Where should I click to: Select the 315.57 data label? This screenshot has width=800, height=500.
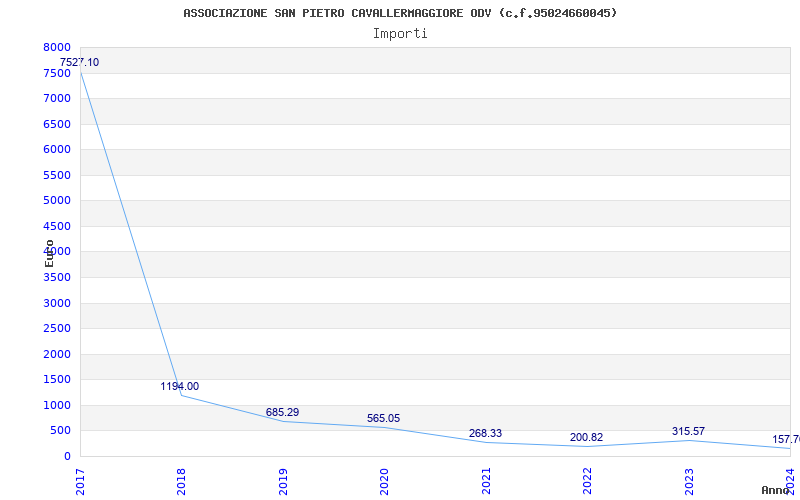[688, 431]
